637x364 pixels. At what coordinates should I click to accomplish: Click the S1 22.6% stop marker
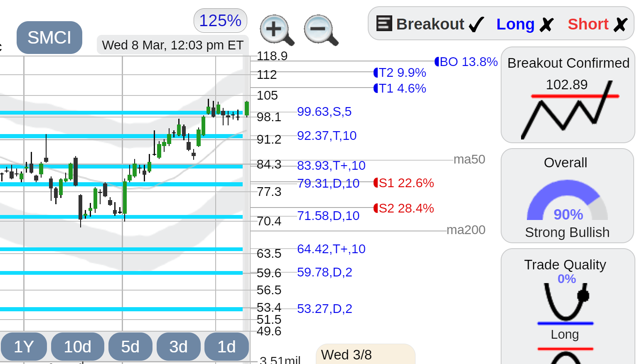click(403, 183)
